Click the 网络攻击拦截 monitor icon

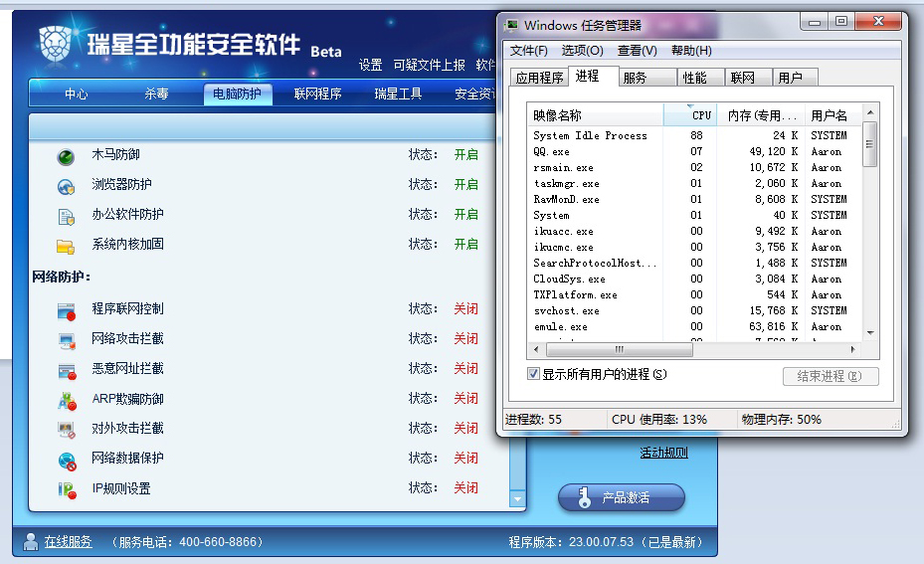tap(67, 341)
